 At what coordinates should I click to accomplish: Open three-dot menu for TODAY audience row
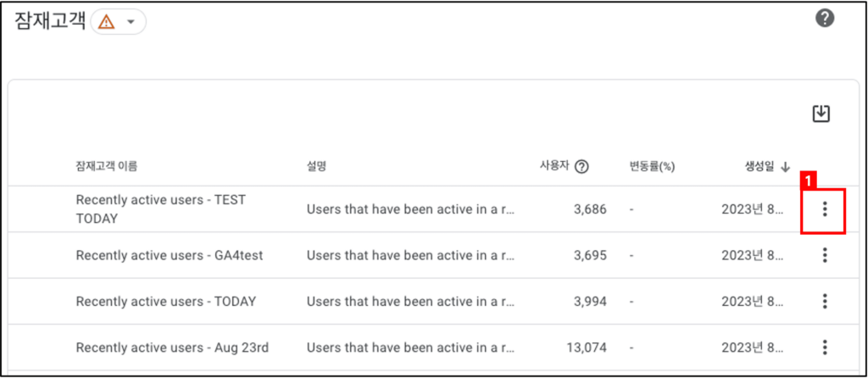(x=825, y=302)
